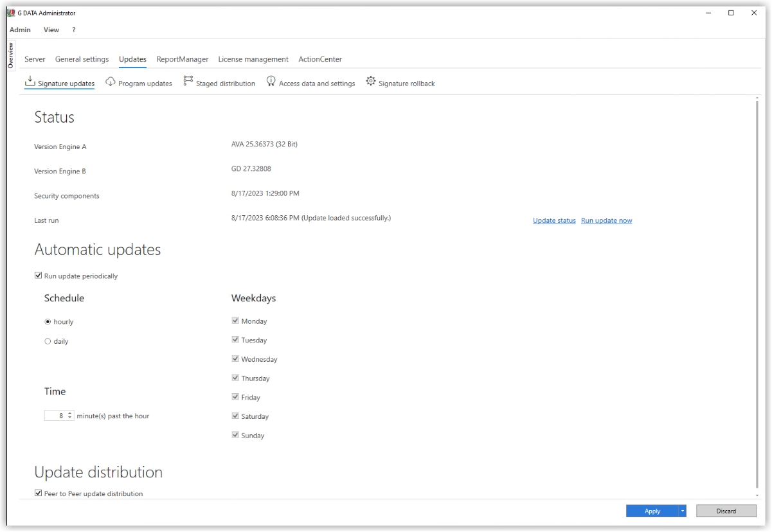Screen dimensions: 772x532
Task: Click the Staged distribution network icon
Action: pyautogui.click(x=188, y=81)
